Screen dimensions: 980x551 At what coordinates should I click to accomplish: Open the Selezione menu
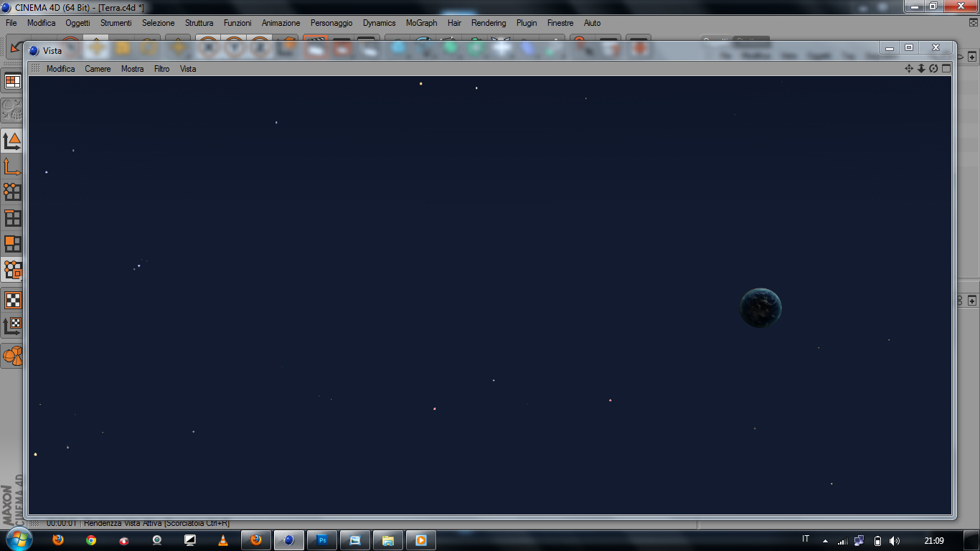159,23
